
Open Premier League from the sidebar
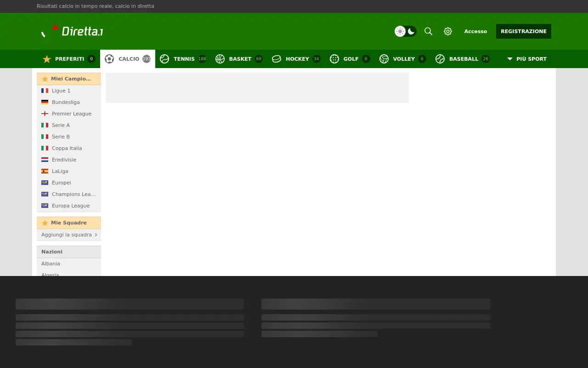click(x=69, y=114)
